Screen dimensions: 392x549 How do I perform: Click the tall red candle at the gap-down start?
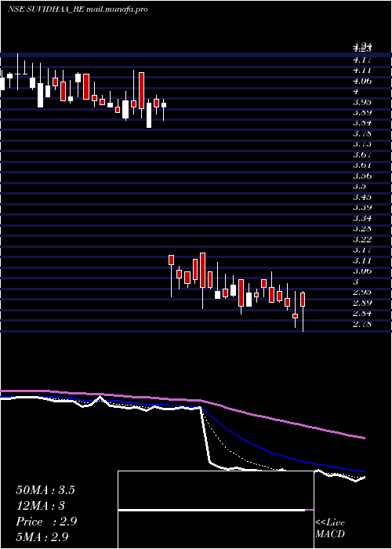[x=171, y=260]
